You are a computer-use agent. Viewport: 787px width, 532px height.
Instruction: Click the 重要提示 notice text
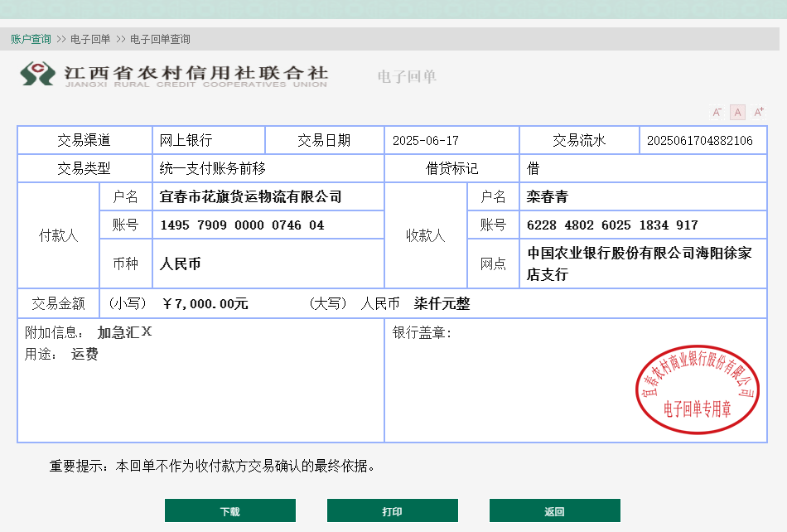(x=212, y=467)
